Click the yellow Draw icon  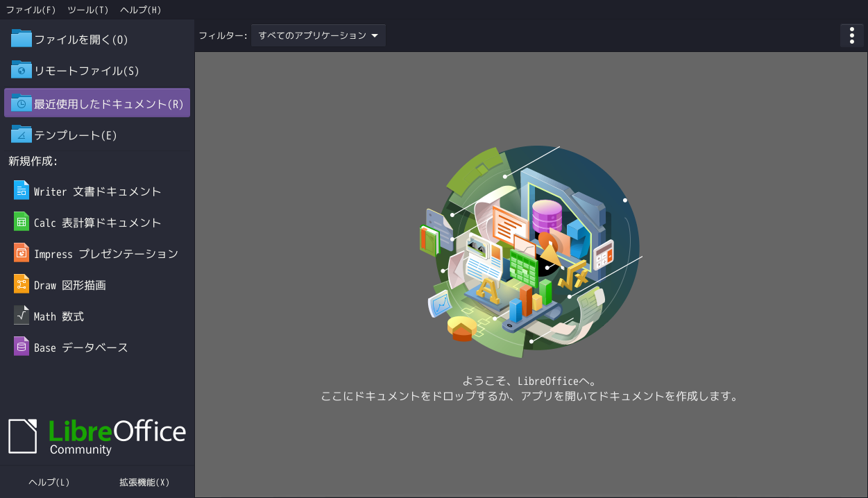click(x=22, y=284)
